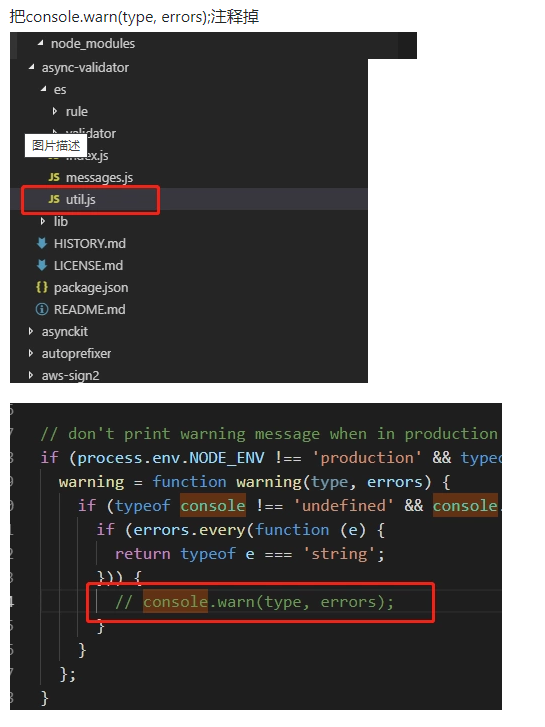The image size is (545, 727).
Task: Expand the asynckit folder arrow
Action: (x=31, y=331)
